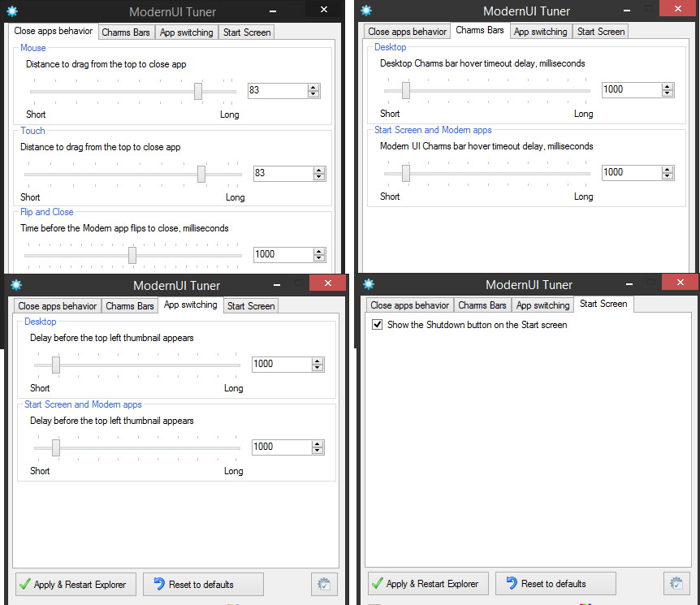Open the settings icon button in the App switching window
700x605 pixels.
[x=324, y=584]
